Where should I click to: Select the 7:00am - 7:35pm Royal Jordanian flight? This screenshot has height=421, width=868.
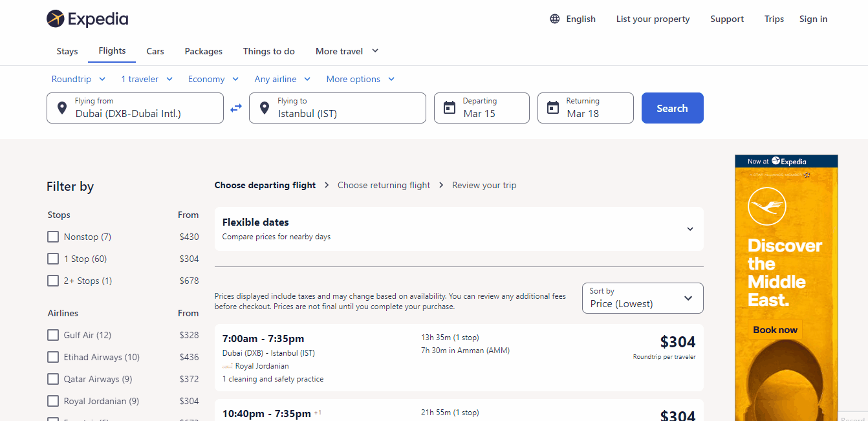click(459, 358)
